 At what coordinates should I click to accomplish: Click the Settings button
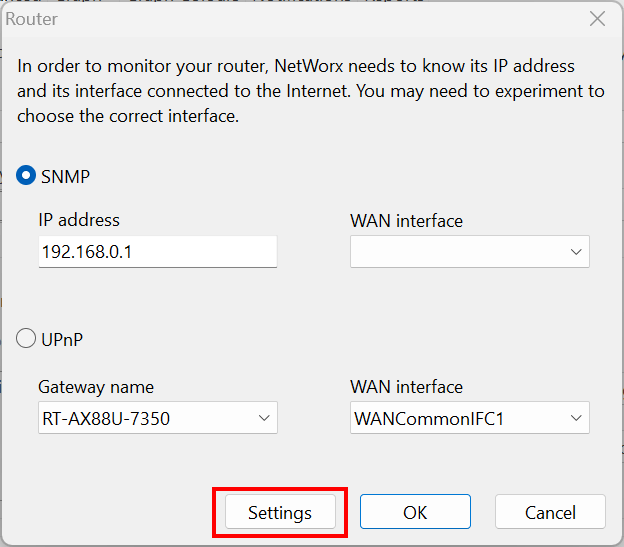(280, 513)
